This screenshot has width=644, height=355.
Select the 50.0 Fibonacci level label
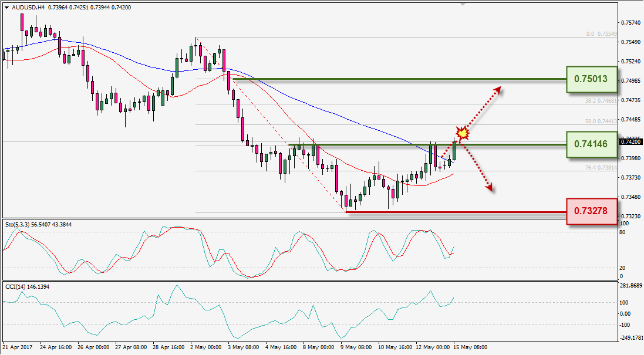tap(601, 121)
